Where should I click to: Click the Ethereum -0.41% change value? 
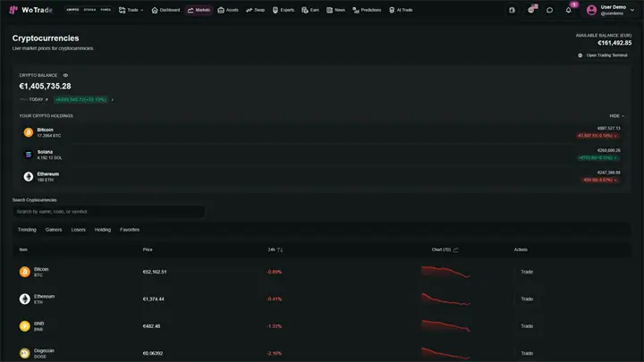coord(275,299)
